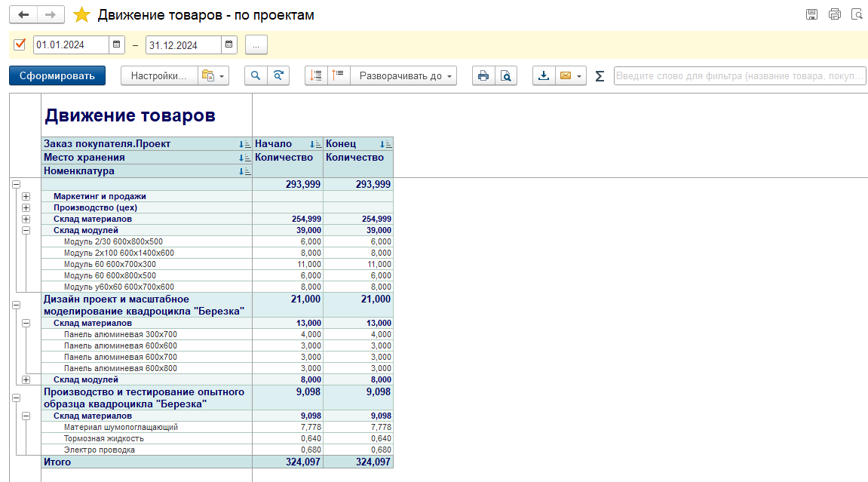Toggle the period filter checkbox
The width and height of the screenshot is (868, 482).
(20, 45)
